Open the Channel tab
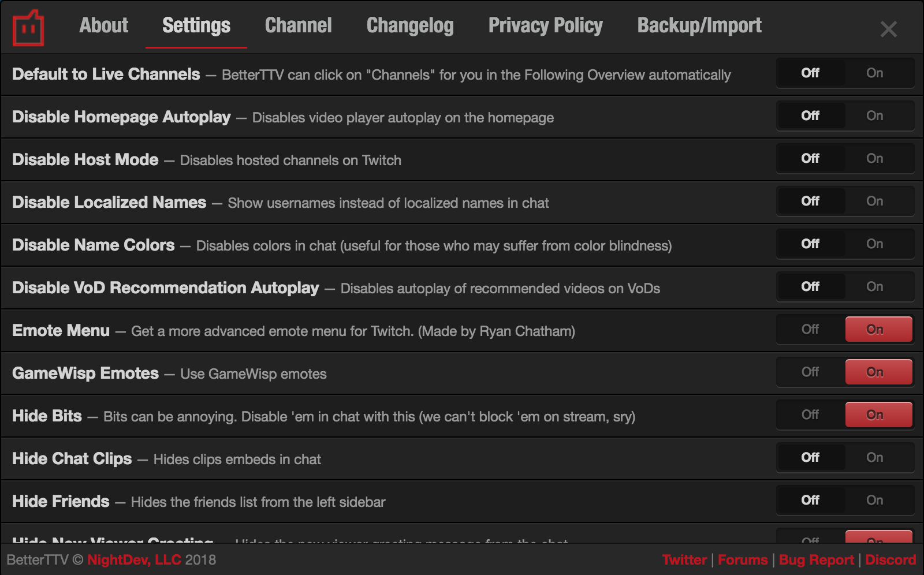 tap(298, 25)
